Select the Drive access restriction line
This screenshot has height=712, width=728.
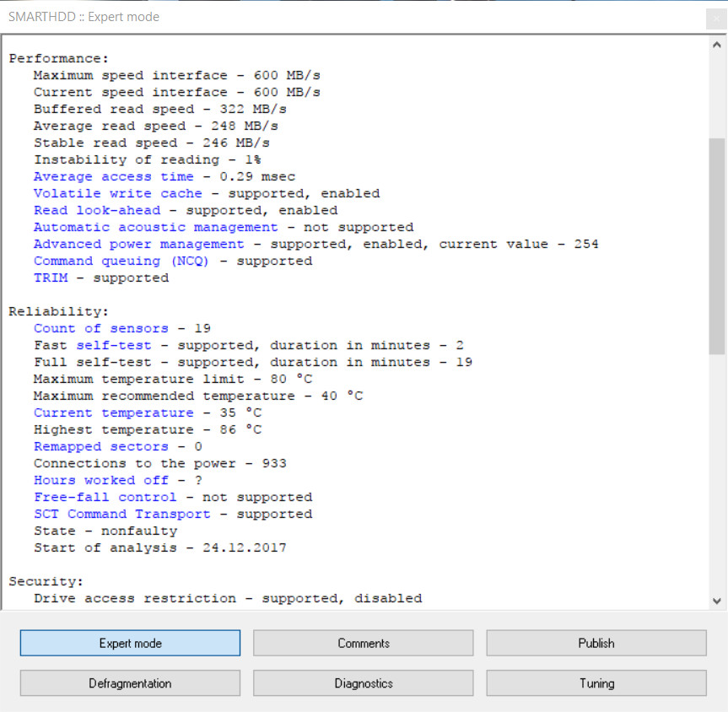[228, 598]
